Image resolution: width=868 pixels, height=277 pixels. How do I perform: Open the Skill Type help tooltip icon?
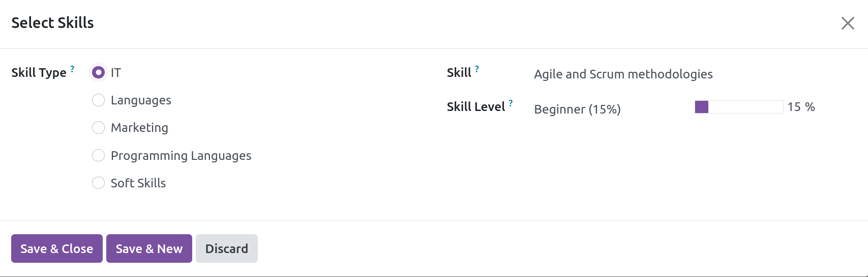pos(72,69)
